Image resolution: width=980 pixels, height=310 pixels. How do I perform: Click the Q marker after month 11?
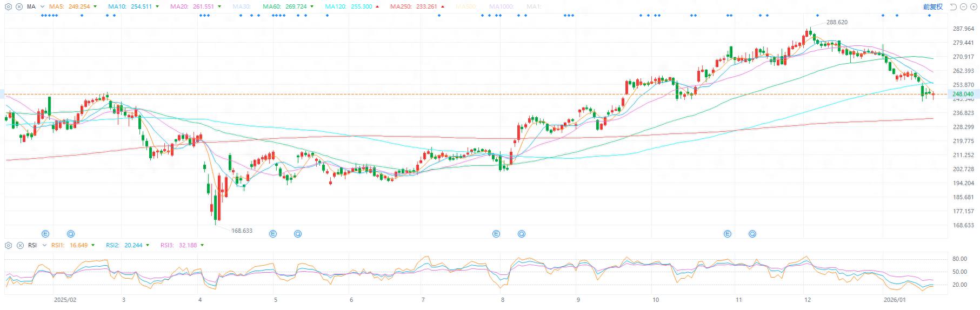point(752,234)
